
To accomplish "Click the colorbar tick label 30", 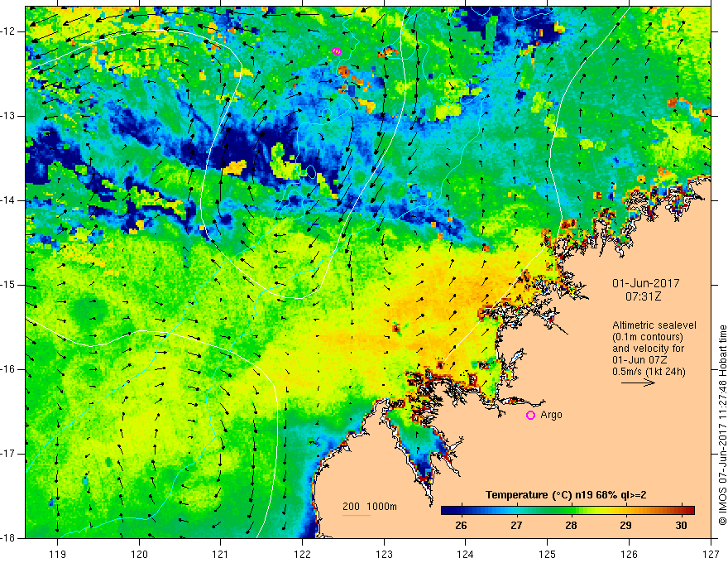I will (681, 526).
